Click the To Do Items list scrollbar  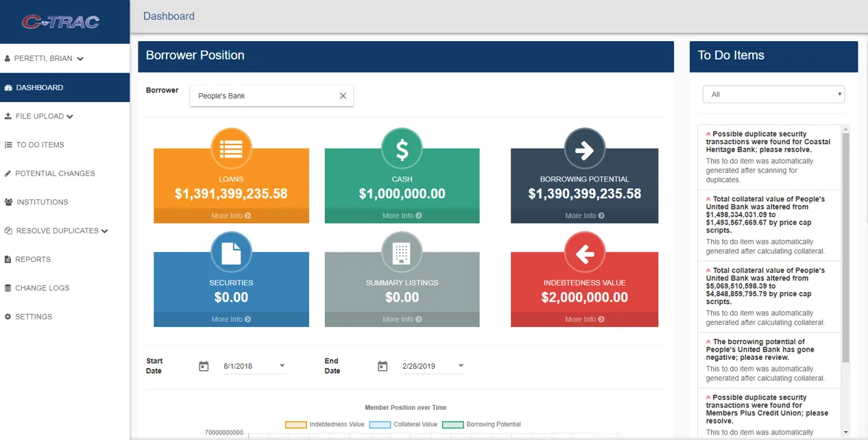click(x=845, y=247)
